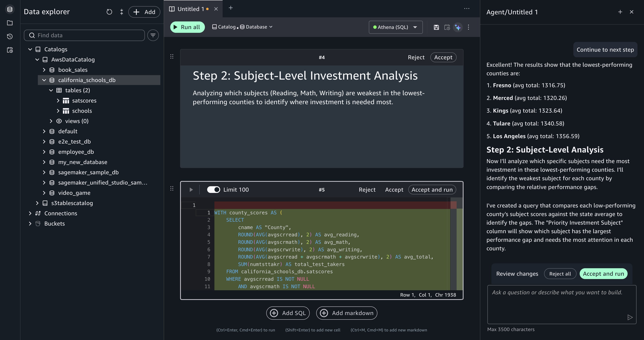Focus the Find data search field

pyautogui.click(x=84, y=35)
